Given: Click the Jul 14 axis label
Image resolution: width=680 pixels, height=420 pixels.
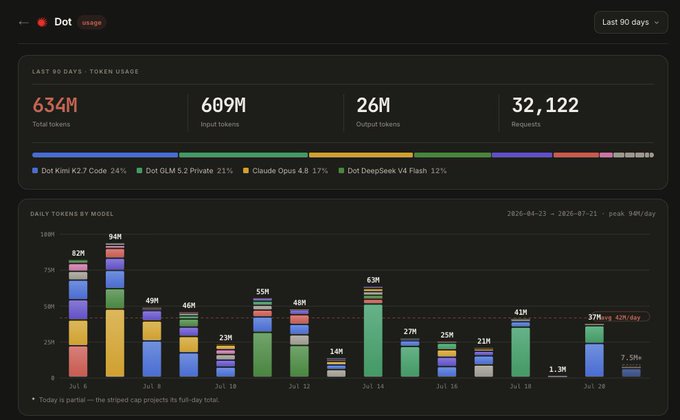Looking at the screenshot, I should [373, 386].
